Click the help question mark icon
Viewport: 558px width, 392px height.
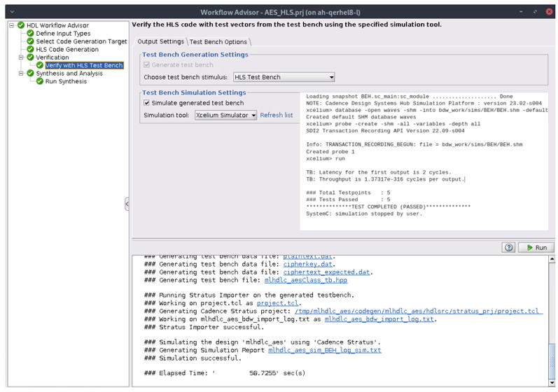point(508,247)
